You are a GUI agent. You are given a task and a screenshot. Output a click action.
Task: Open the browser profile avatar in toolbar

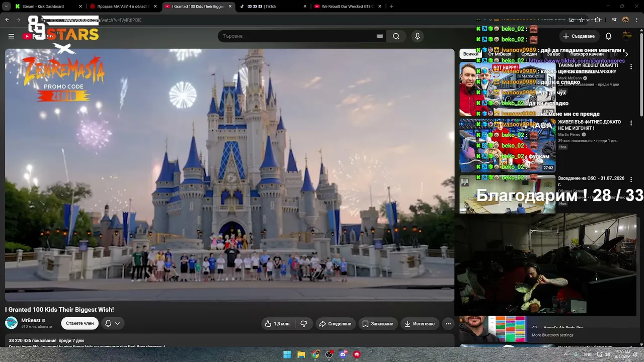(x=625, y=20)
